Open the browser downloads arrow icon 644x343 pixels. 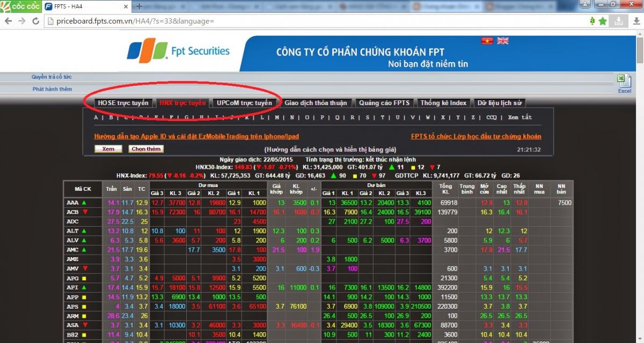[x=618, y=21]
